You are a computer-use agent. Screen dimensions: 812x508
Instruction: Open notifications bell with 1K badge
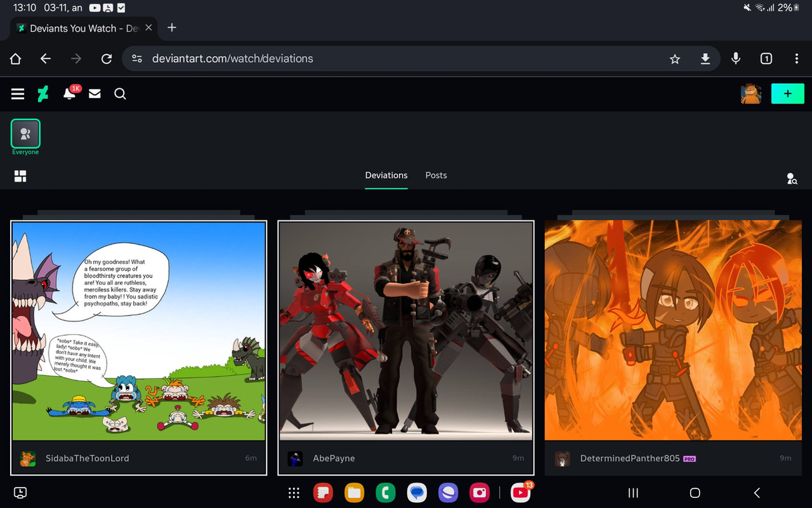pos(70,94)
